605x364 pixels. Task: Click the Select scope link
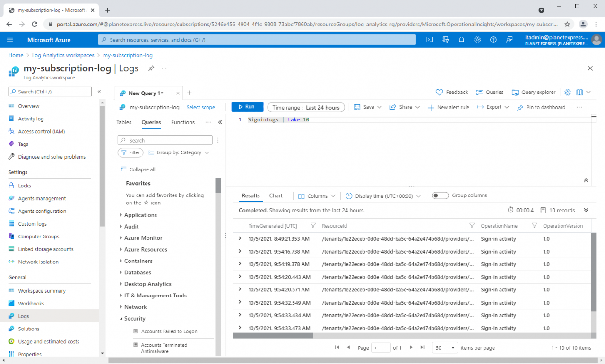[x=200, y=108]
